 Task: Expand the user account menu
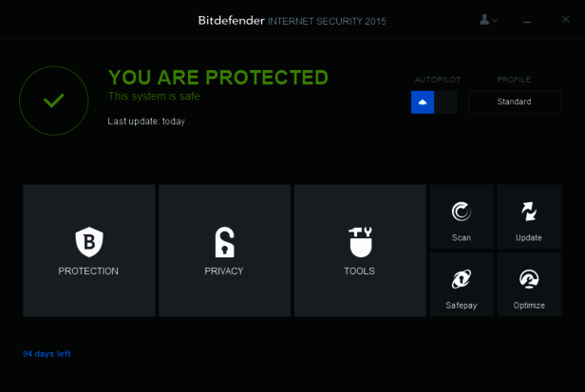point(489,19)
